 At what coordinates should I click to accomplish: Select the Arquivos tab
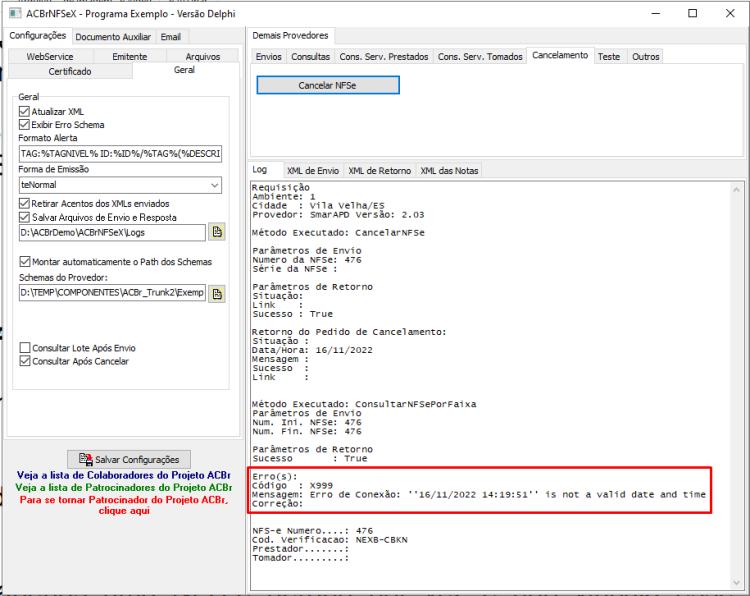click(203, 56)
